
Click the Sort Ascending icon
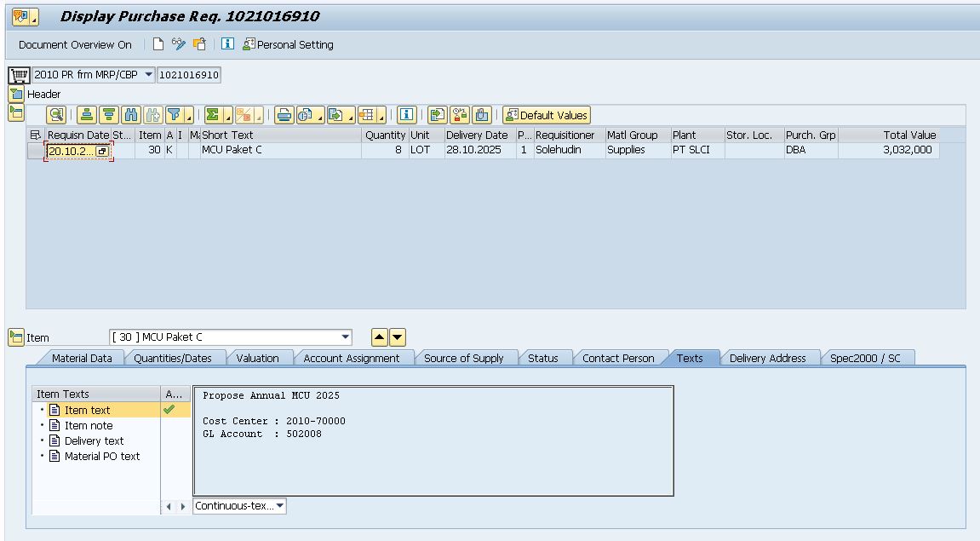pyautogui.click(x=87, y=115)
